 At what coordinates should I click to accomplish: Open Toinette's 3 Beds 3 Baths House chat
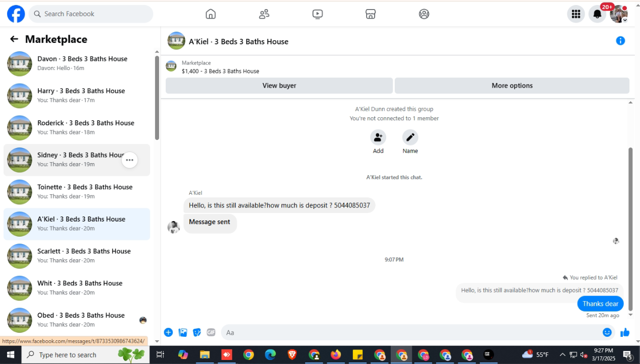click(x=77, y=192)
